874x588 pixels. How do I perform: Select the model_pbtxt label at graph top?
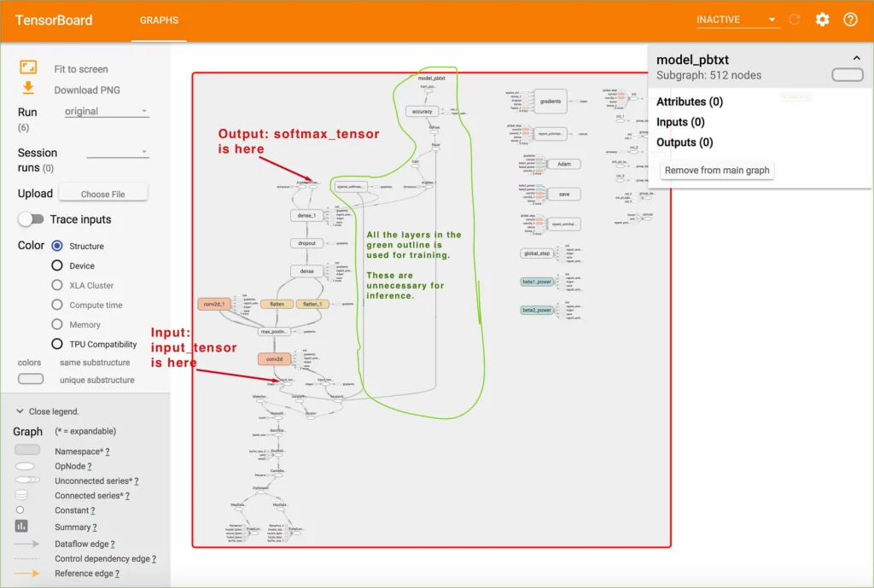431,78
